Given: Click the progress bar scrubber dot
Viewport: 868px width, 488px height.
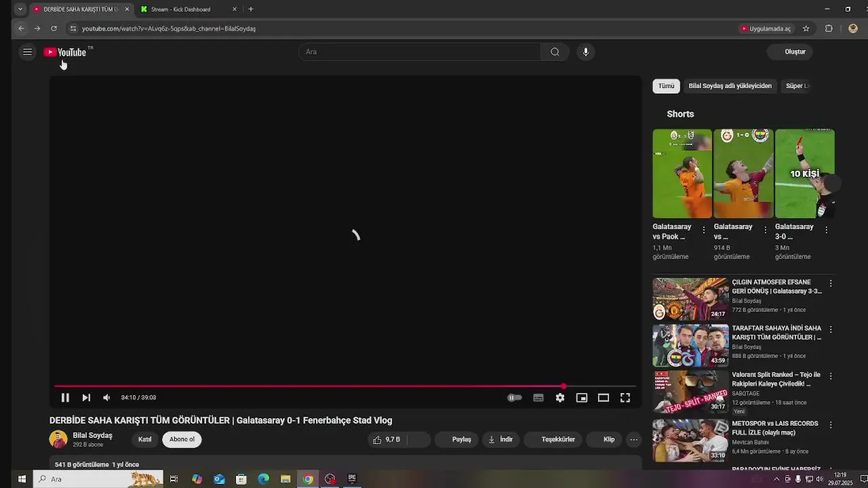Looking at the screenshot, I should [564, 386].
